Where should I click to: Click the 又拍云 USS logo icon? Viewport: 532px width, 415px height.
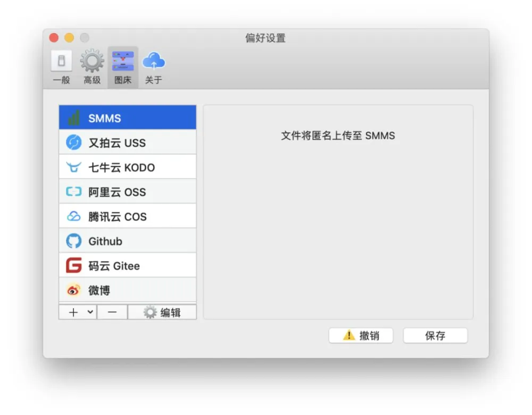[x=73, y=142]
